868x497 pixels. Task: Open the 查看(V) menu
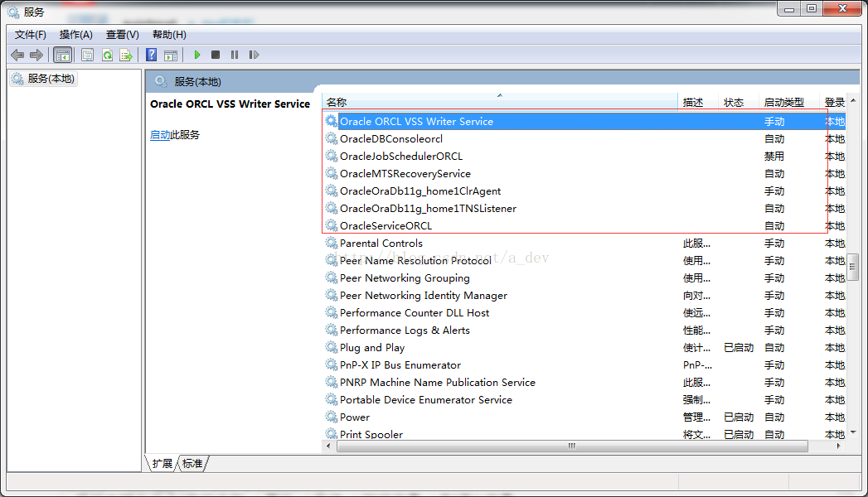(123, 35)
